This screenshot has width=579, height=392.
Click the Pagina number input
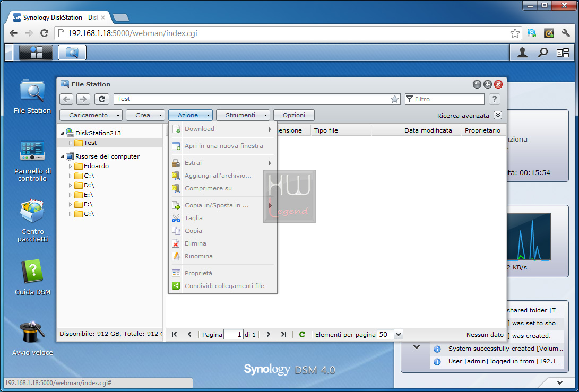pos(234,334)
